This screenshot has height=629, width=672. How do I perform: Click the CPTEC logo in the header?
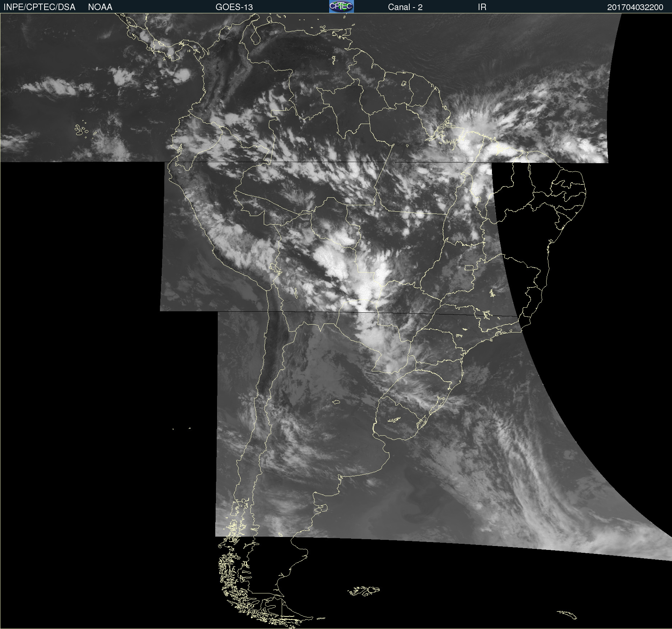(x=341, y=6)
